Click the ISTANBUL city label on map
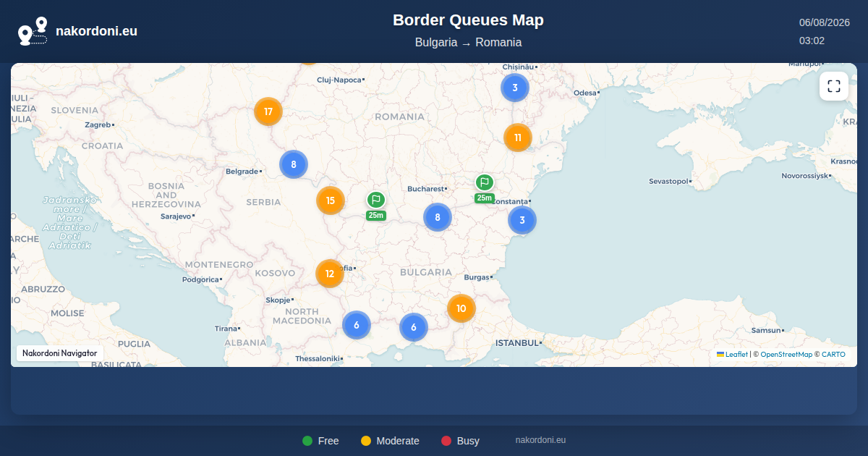This screenshot has width=868, height=456. click(x=517, y=342)
